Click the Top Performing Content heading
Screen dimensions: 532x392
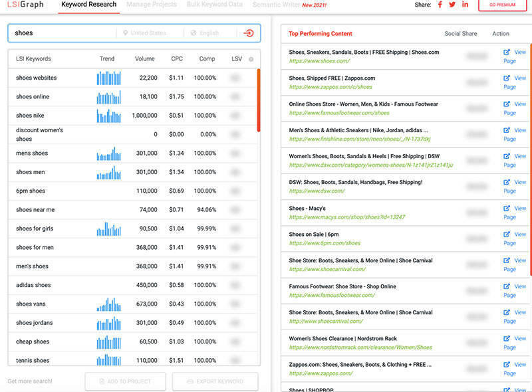point(321,34)
